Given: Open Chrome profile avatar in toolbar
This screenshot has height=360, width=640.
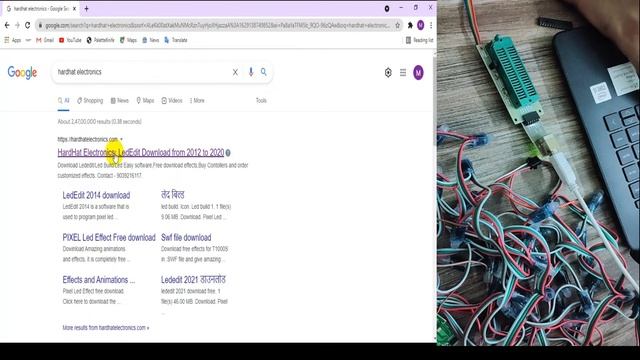Looking at the screenshot, I should (420, 25).
